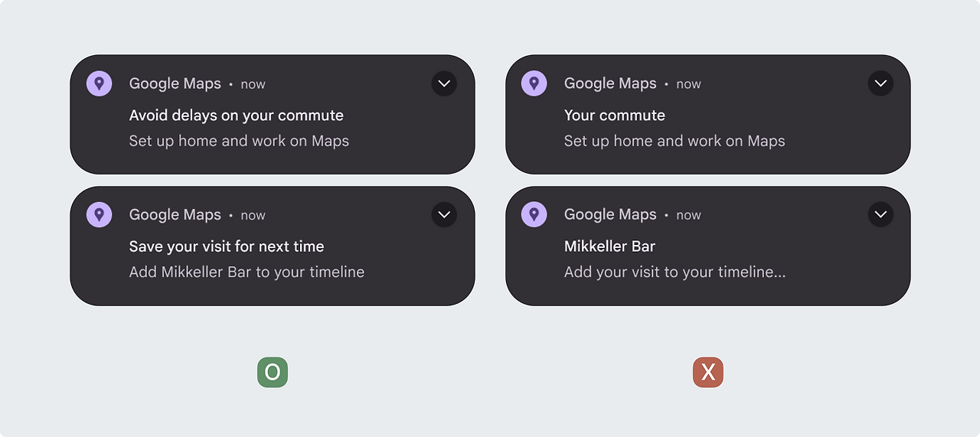Click Maps pin icon on 'Save your visit' notification
The width and height of the screenshot is (980, 437).
pyautogui.click(x=100, y=214)
